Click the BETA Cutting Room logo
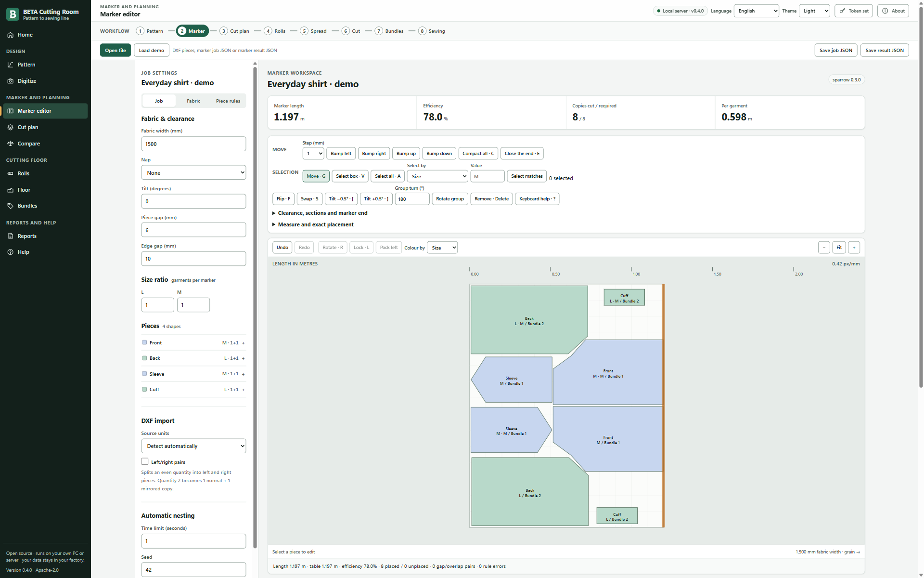 (13, 14)
